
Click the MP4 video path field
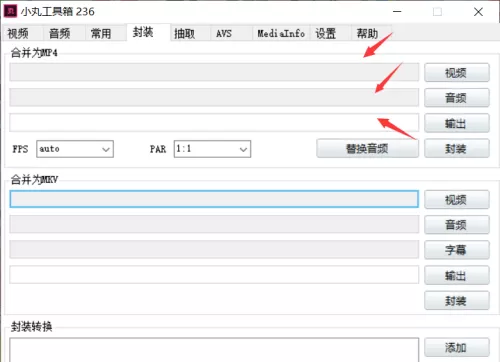(x=214, y=72)
